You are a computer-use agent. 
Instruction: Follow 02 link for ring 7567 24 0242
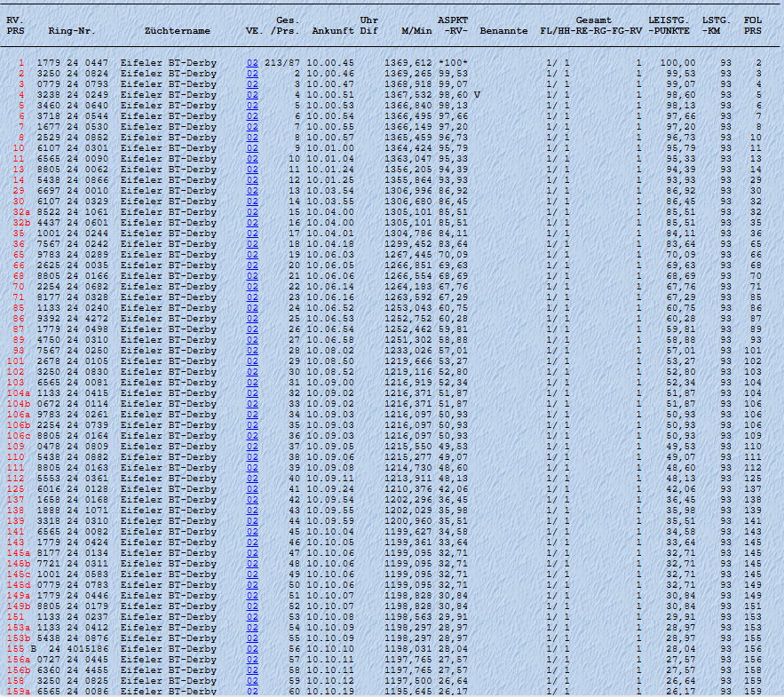coord(252,244)
